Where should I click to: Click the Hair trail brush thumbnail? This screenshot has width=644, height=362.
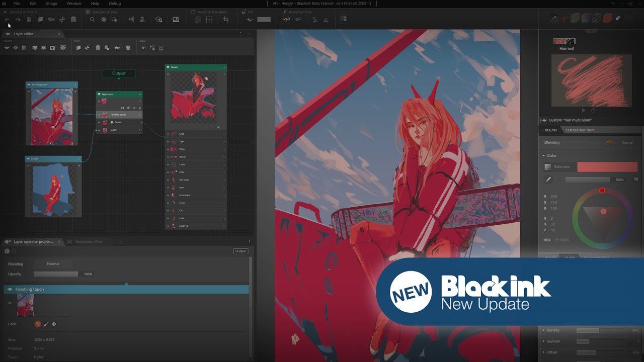pyautogui.click(x=564, y=41)
